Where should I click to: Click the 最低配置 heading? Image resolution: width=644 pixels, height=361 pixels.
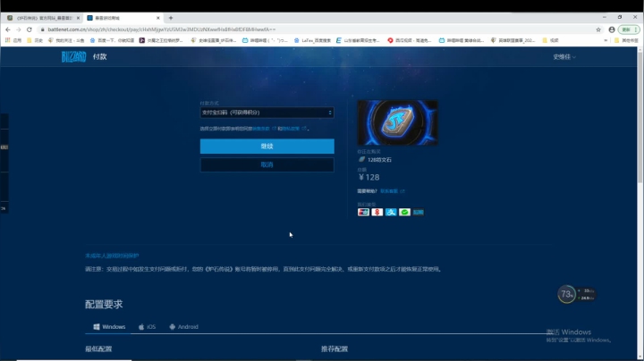(98, 348)
